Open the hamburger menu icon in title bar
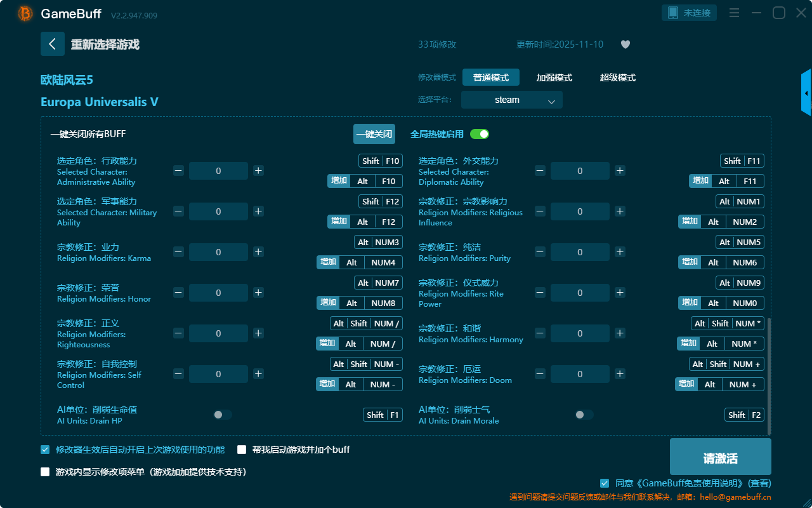The image size is (812, 508). click(x=734, y=13)
